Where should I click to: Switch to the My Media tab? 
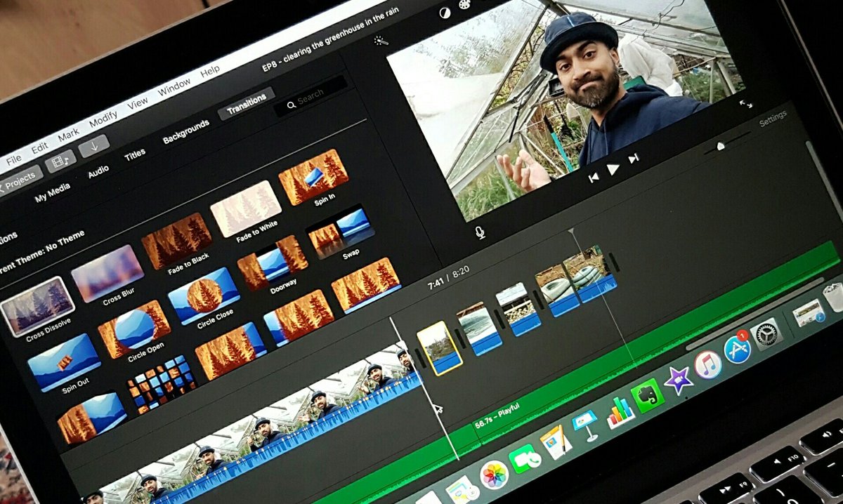pyautogui.click(x=53, y=193)
